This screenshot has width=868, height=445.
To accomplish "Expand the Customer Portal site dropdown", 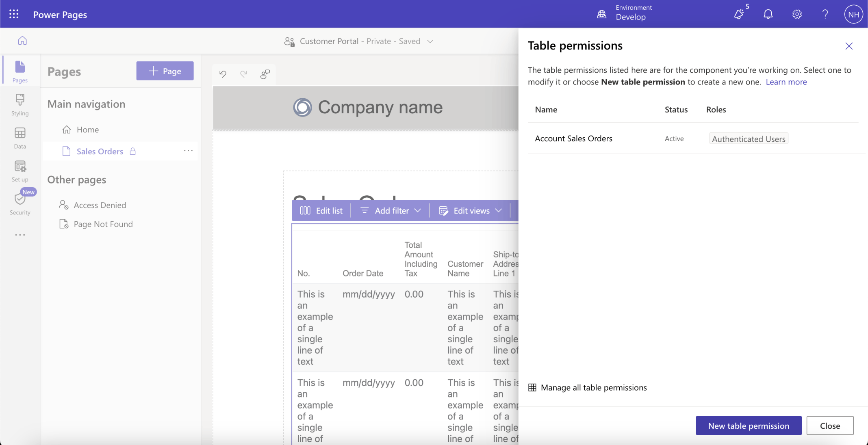I will 430,41.
